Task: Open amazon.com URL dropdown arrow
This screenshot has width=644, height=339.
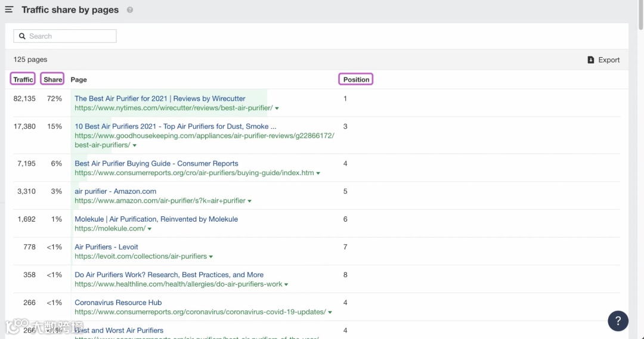Action: (x=249, y=201)
